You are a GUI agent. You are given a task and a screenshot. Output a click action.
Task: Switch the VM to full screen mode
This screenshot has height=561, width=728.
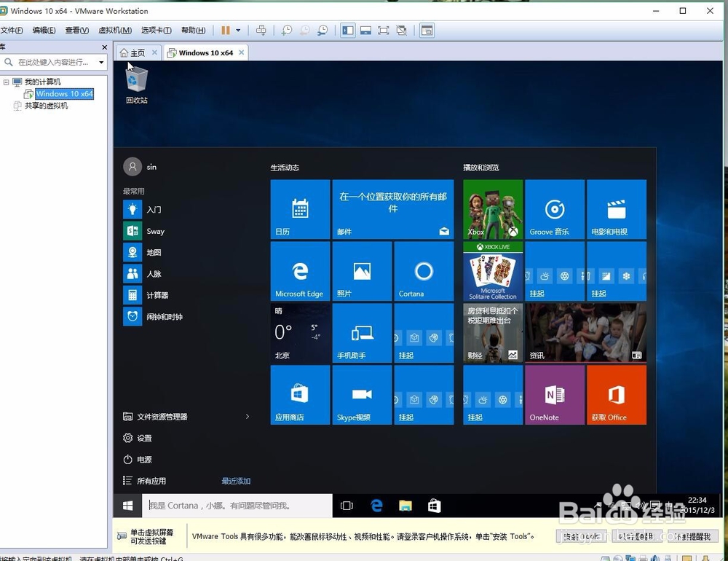[384, 30]
